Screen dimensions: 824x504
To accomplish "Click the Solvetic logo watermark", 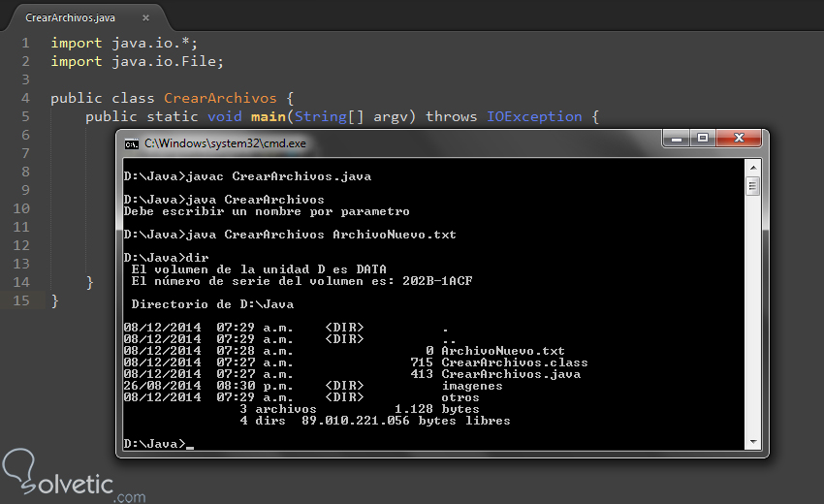I will coord(73,475).
